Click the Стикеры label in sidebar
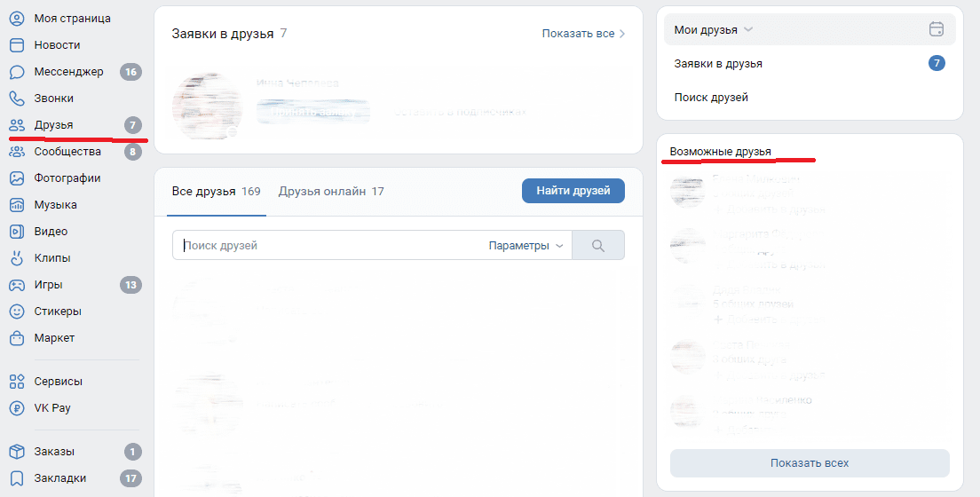This screenshot has width=980, height=497. 58,311
